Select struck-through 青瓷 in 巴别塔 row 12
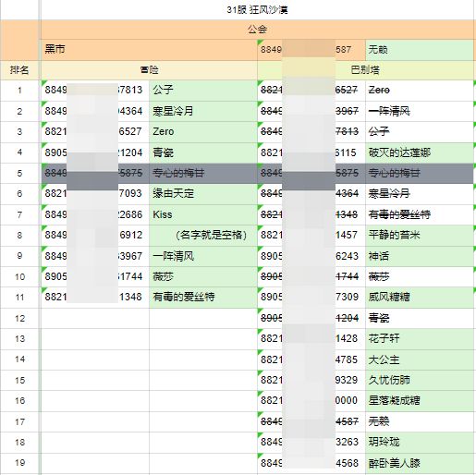The image size is (476, 475). tap(420, 318)
